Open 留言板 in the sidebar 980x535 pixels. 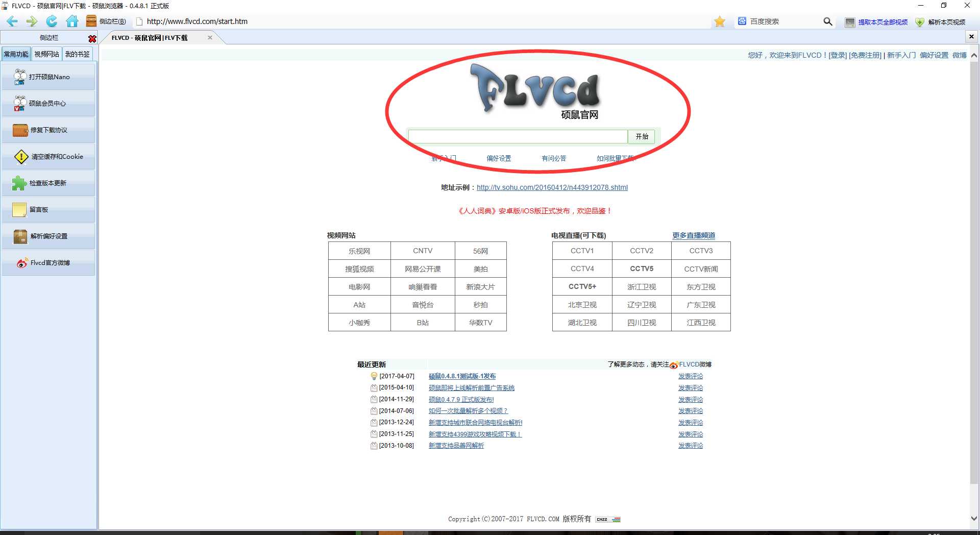(48, 209)
